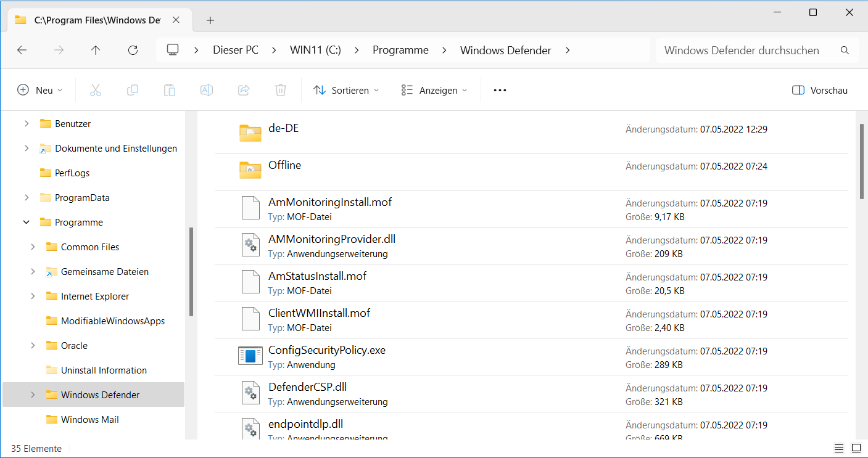Go up one folder level
The image size is (868, 458).
point(96,51)
